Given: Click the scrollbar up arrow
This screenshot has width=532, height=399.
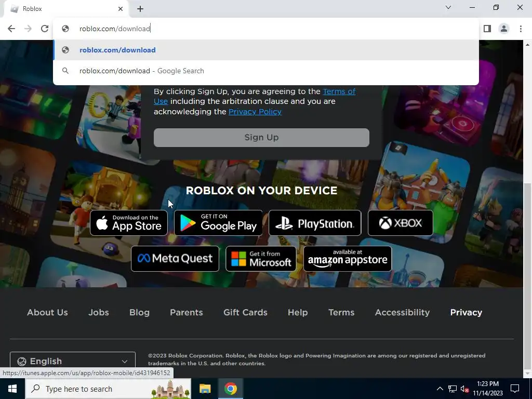Looking at the screenshot, I should 527,45.
